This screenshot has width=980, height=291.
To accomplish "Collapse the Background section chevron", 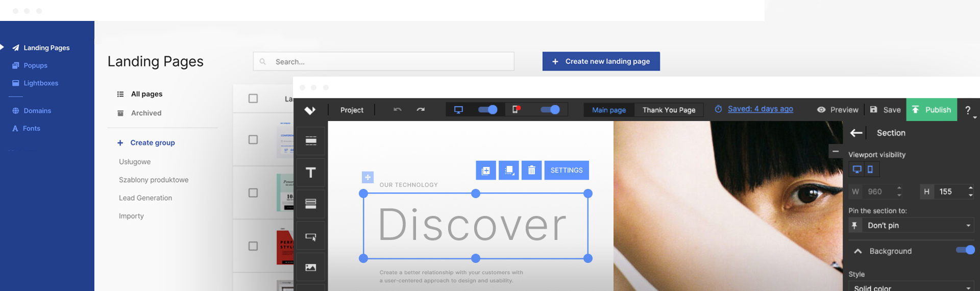I will click(x=858, y=251).
